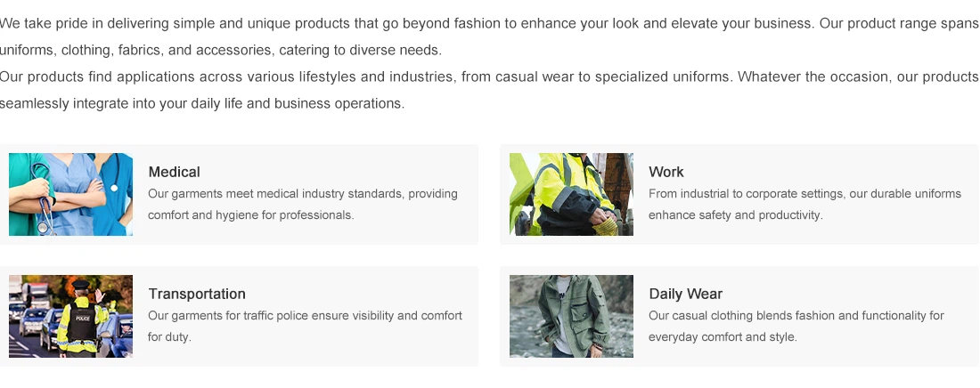Click "seamlessly integrate into your daily life" line

pyautogui.click(x=202, y=103)
